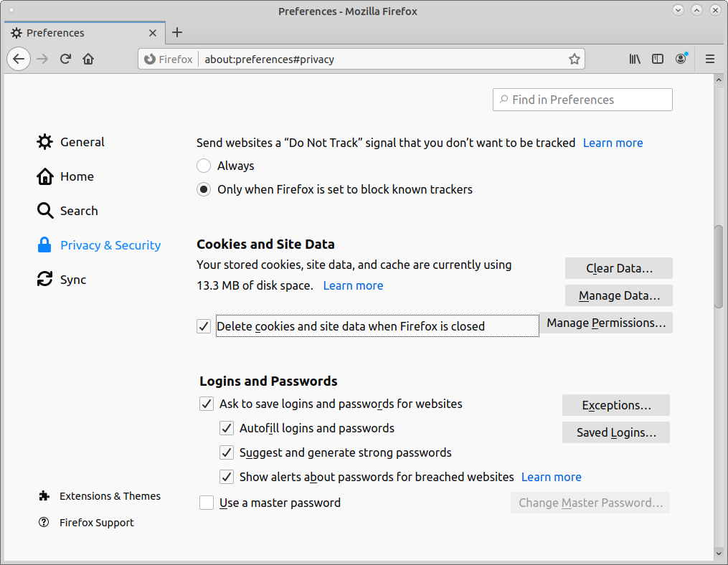Follow cookies disk space Learn more link

point(353,285)
